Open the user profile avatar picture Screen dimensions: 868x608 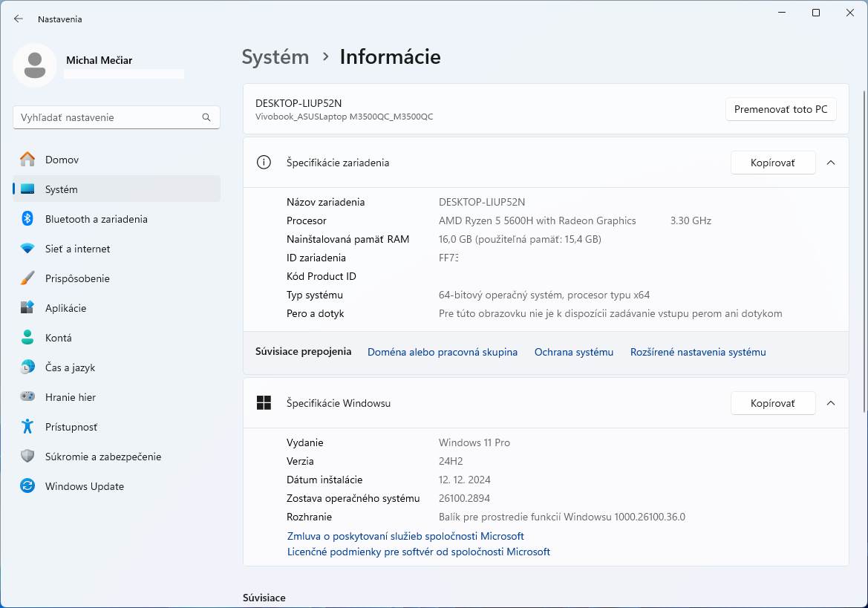[x=35, y=65]
